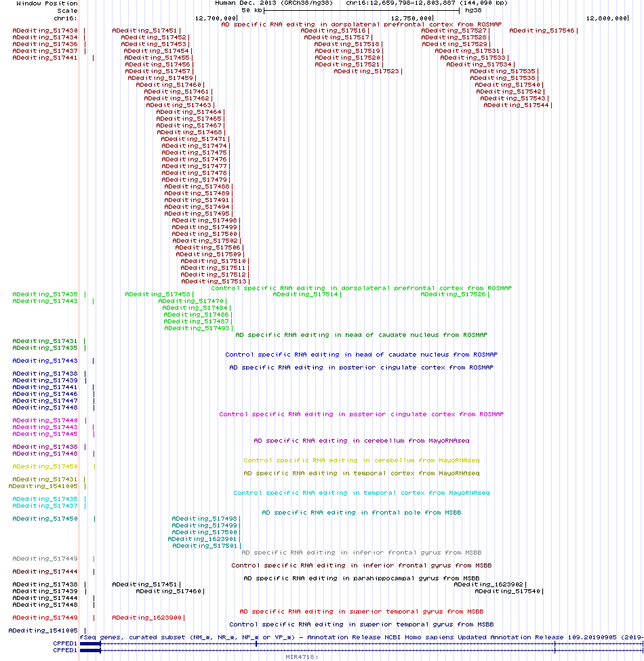The height and width of the screenshot is (661, 644).
Task: Click the first CPPED1 gene label
Action: coord(65,644)
